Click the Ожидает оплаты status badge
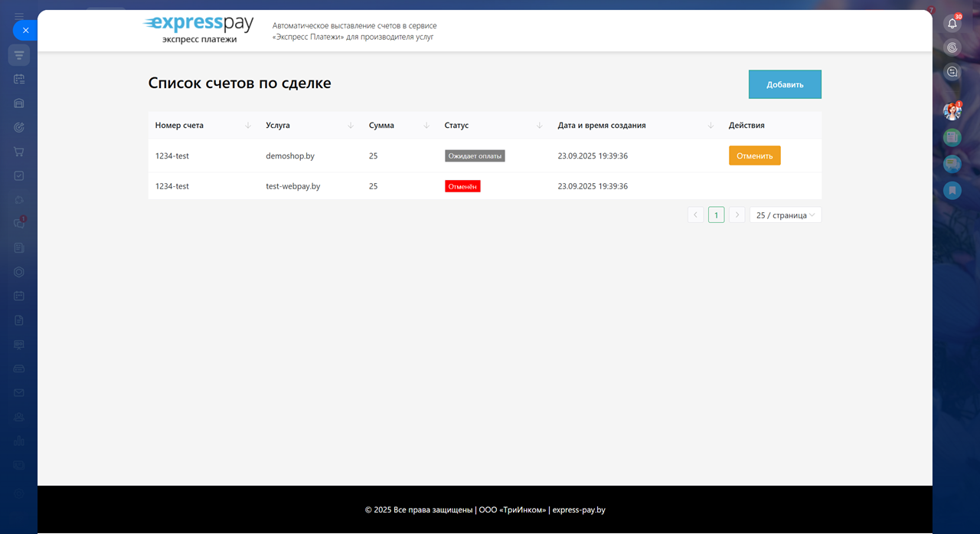 coord(475,156)
